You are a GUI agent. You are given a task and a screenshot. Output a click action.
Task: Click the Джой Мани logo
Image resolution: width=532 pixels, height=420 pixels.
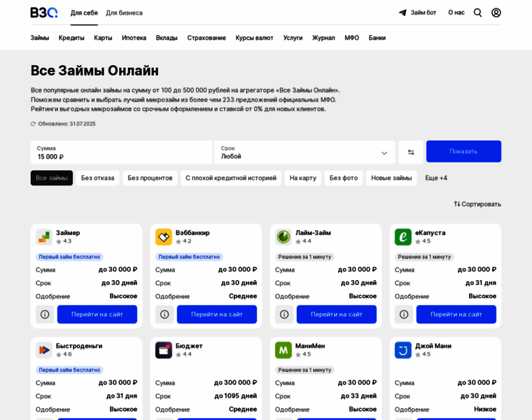pyautogui.click(x=403, y=350)
